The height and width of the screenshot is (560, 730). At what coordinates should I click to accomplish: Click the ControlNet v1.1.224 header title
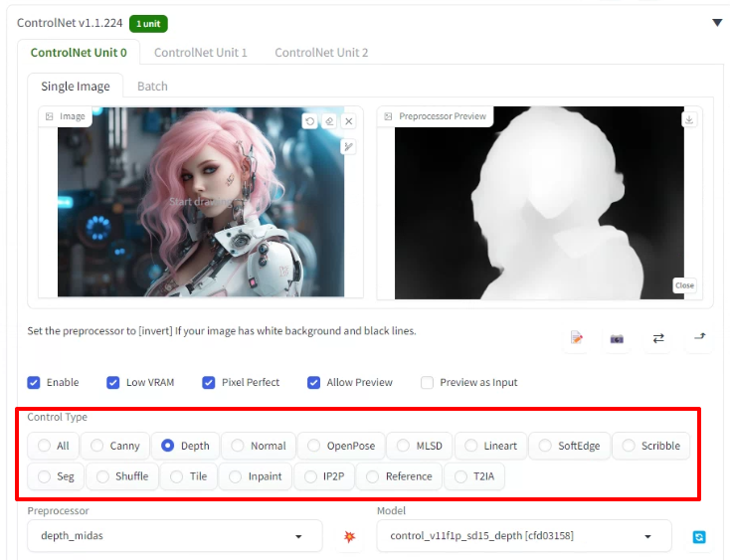(70, 23)
